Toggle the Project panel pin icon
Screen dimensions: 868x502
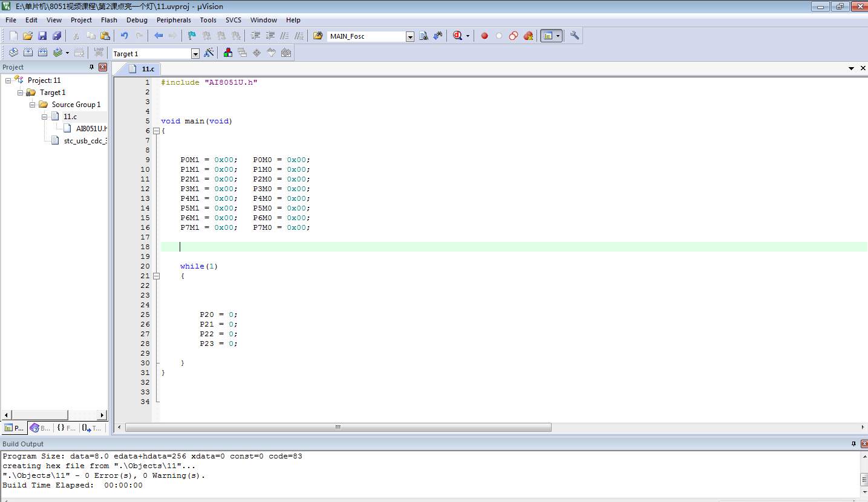pos(92,67)
